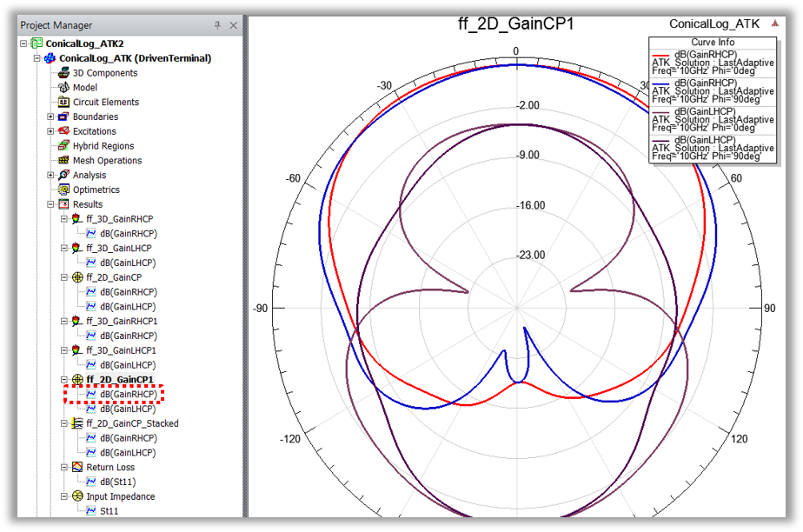This screenshot has height=532, width=803.
Task: Select the Mesh Operations label
Action: click(108, 160)
